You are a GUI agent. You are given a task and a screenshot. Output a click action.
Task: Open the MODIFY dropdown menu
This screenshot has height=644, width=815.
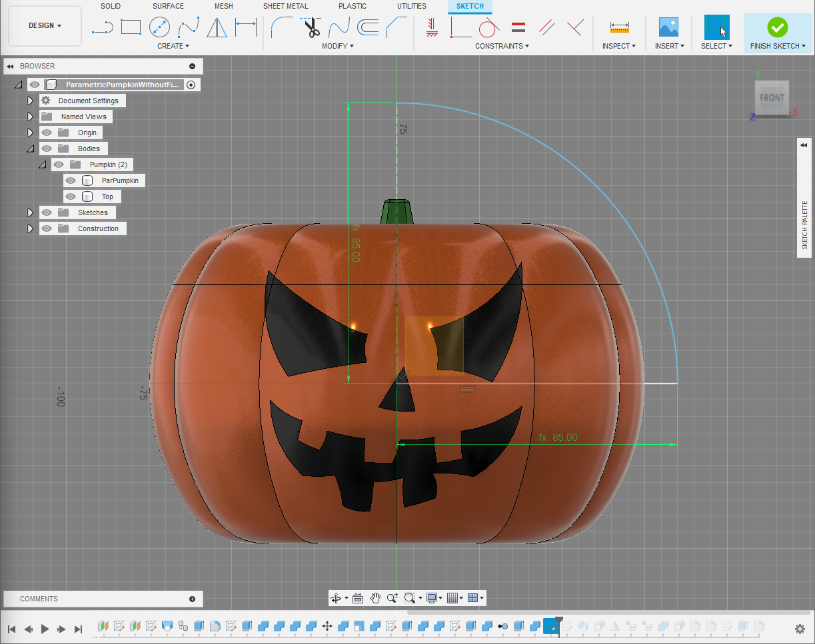point(338,45)
